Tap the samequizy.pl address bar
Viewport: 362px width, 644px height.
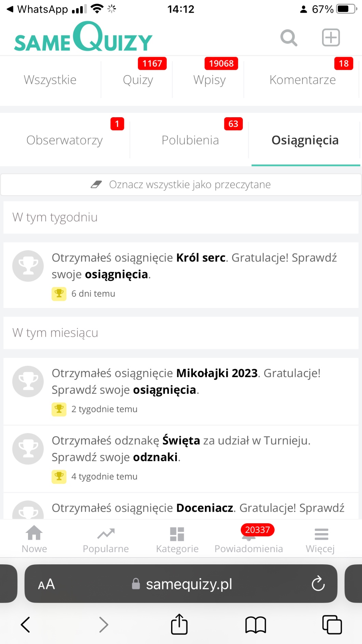click(189, 584)
